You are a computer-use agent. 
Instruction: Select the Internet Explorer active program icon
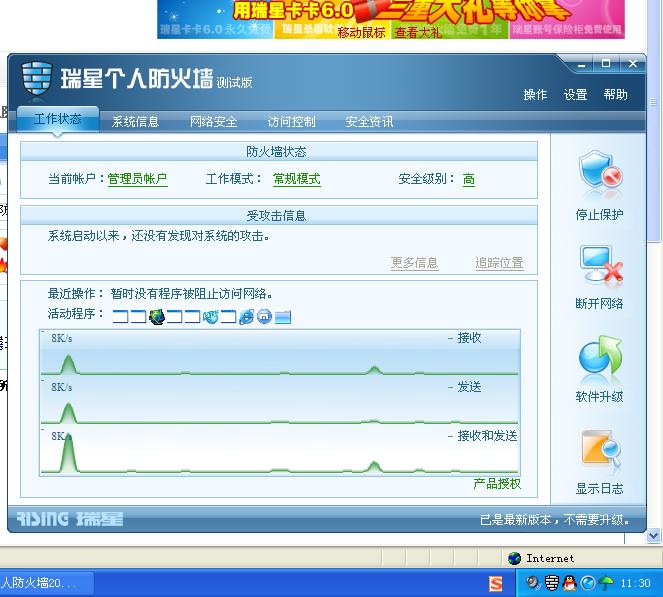[x=247, y=317]
